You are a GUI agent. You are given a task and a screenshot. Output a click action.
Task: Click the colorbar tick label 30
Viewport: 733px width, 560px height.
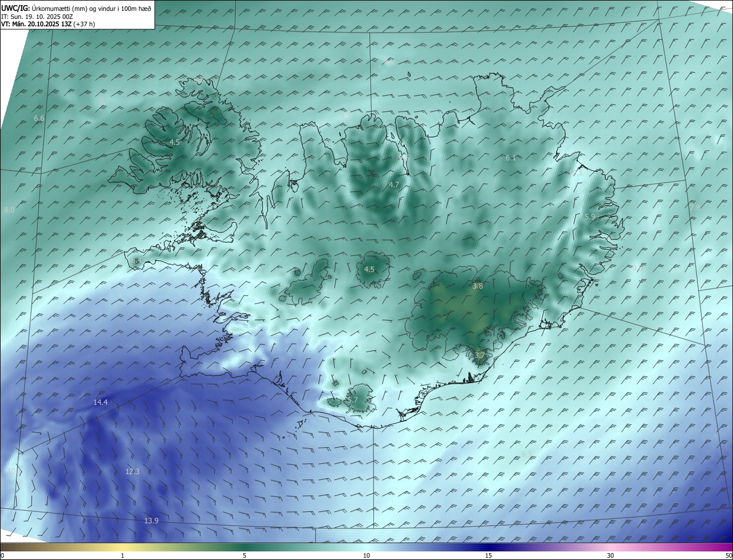coord(610,555)
